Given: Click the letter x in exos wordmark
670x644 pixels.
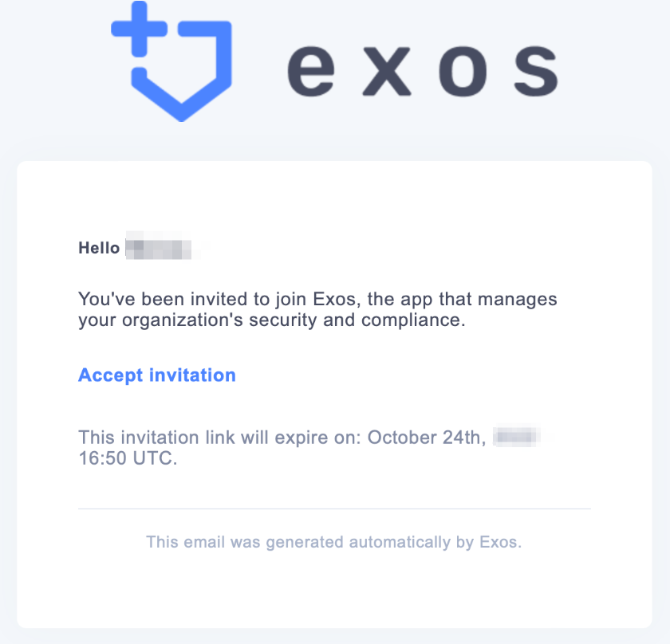Looking at the screenshot, I should pyautogui.click(x=386, y=71).
